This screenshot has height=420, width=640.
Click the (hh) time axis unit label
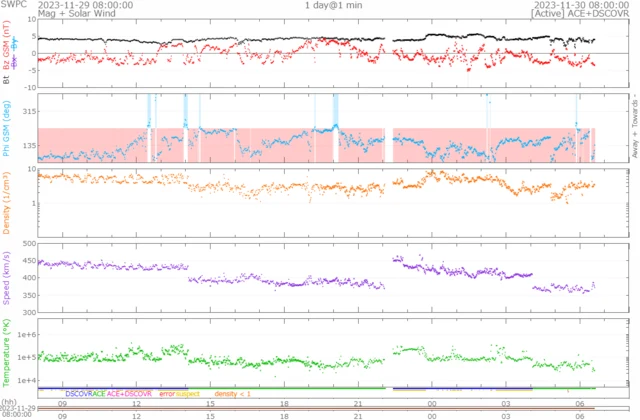(9, 403)
